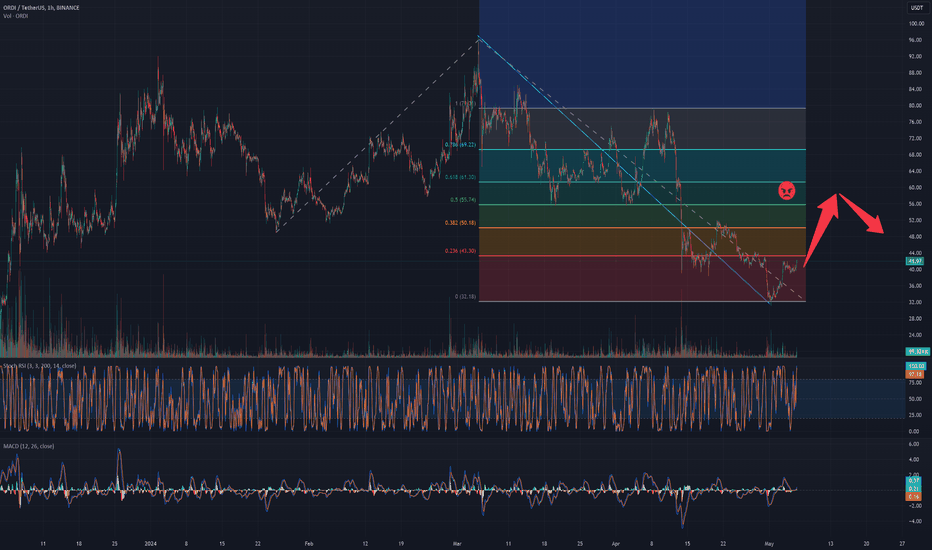
Task: Click the Mar label on time axis
Action: pos(457,543)
